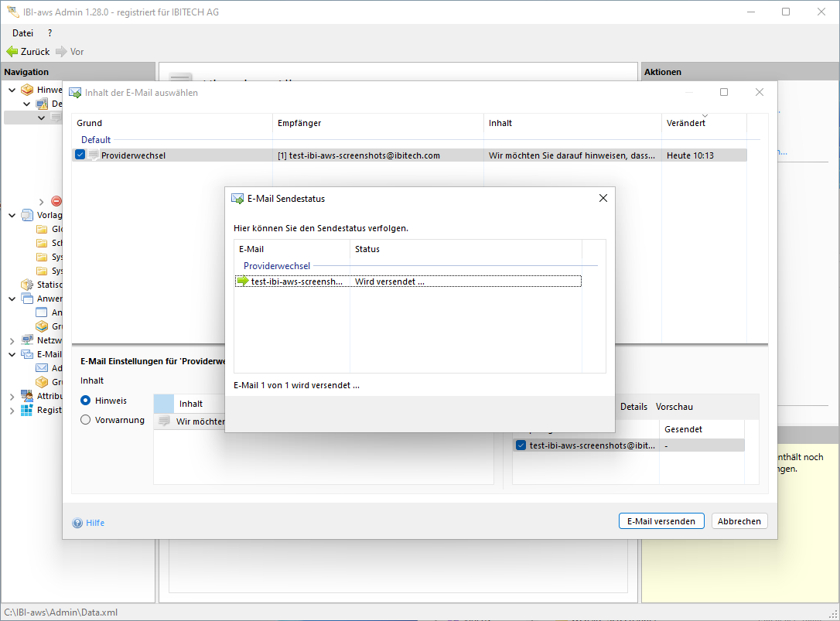Select the Vorwarnung radio button
Viewport: 840px width, 621px height.
tap(86, 420)
